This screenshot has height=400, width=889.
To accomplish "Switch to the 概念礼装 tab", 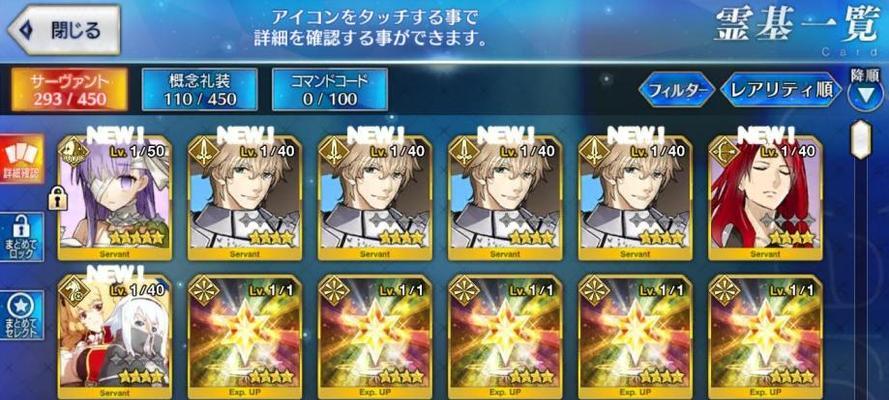I will [x=200, y=90].
